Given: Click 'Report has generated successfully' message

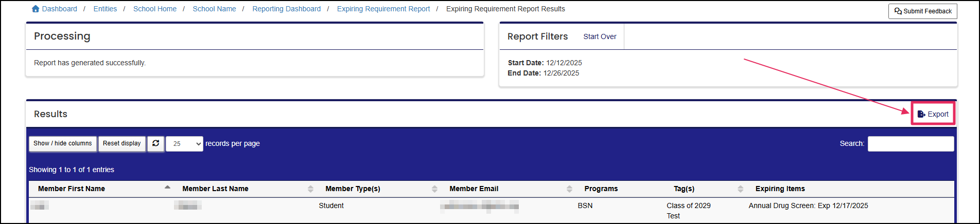Looking at the screenshot, I should [x=90, y=63].
